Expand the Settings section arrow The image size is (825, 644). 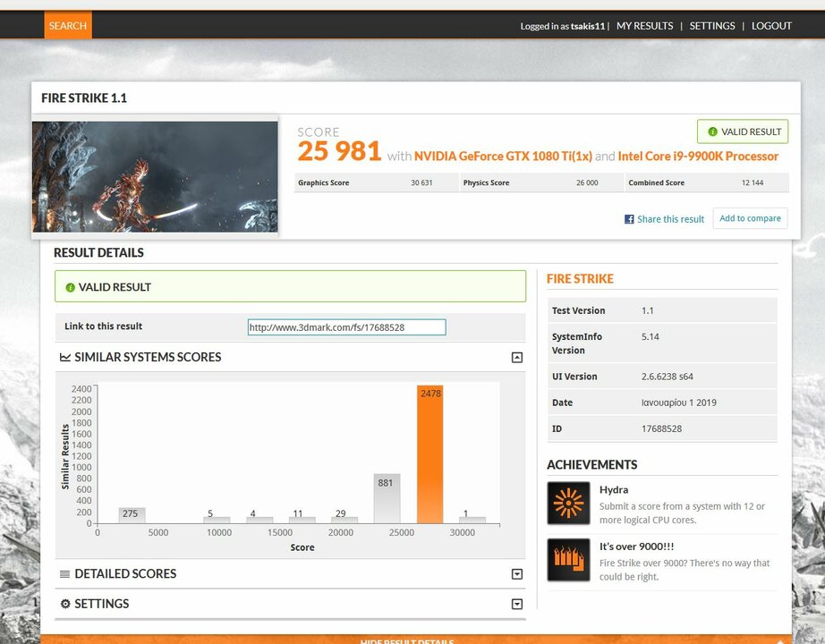(x=517, y=604)
